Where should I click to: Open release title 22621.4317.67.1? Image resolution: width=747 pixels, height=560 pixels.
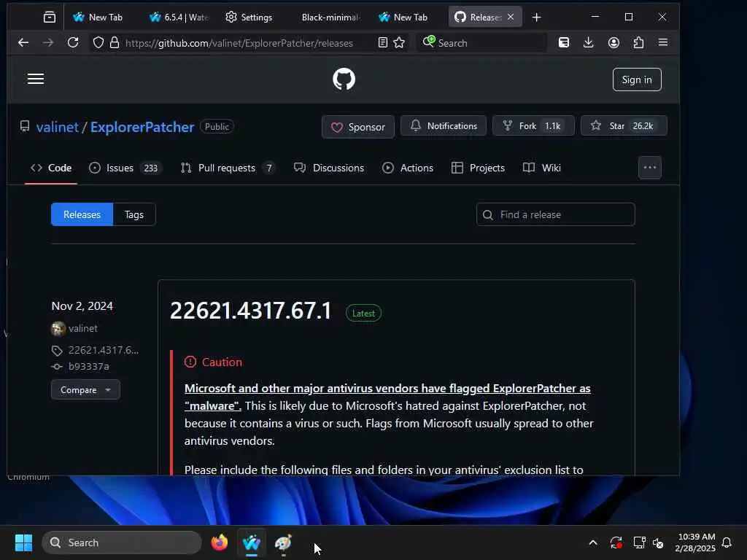(251, 311)
